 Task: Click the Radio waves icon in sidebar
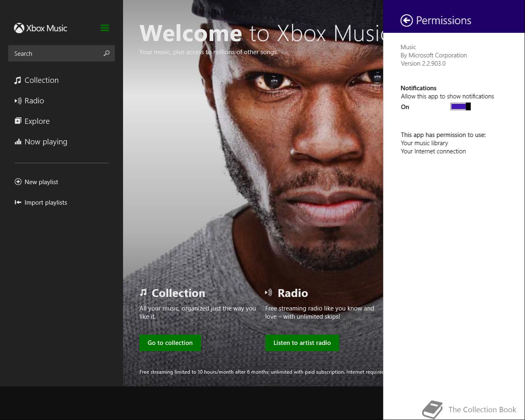click(x=18, y=101)
